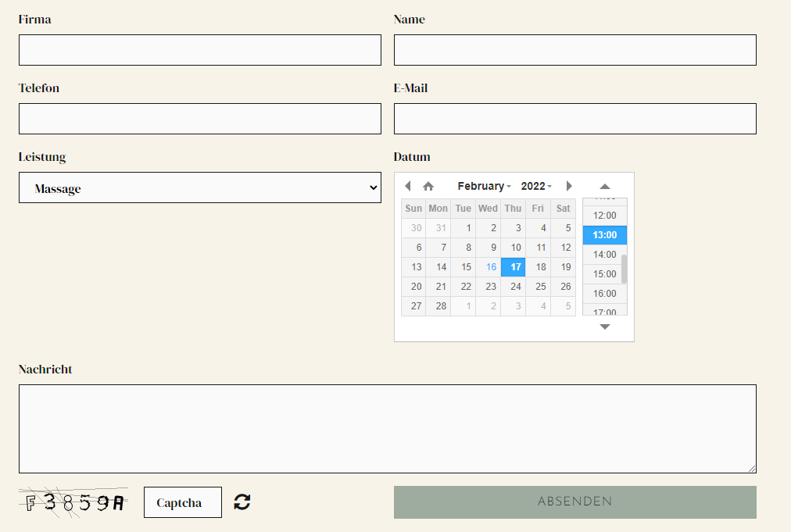Pick February 12 in calendar
The image size is (791, 532).
pos(564,248)
